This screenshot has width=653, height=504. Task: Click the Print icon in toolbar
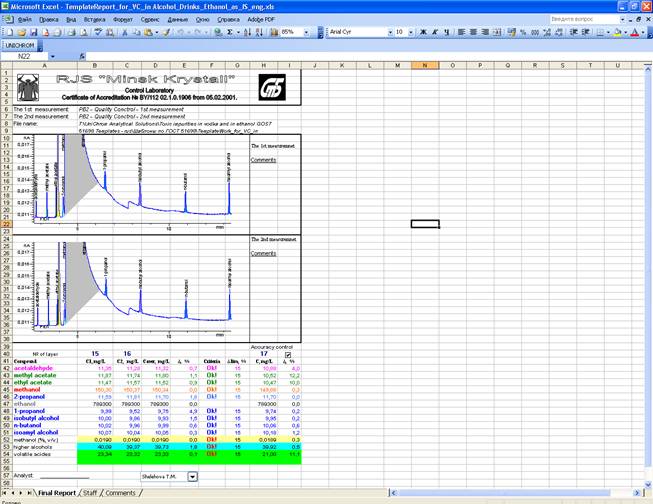tap(71, 32)
